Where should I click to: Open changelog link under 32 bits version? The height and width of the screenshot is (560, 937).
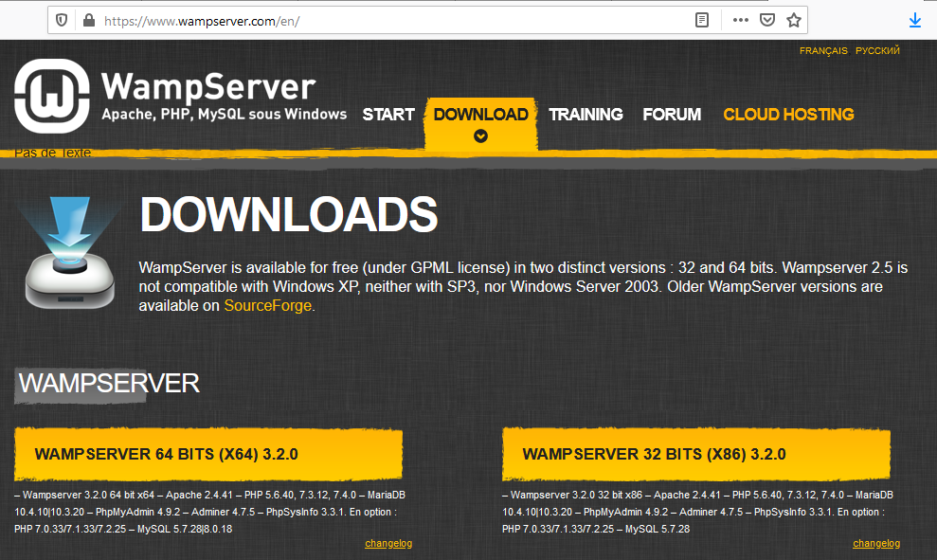(876, 543)
